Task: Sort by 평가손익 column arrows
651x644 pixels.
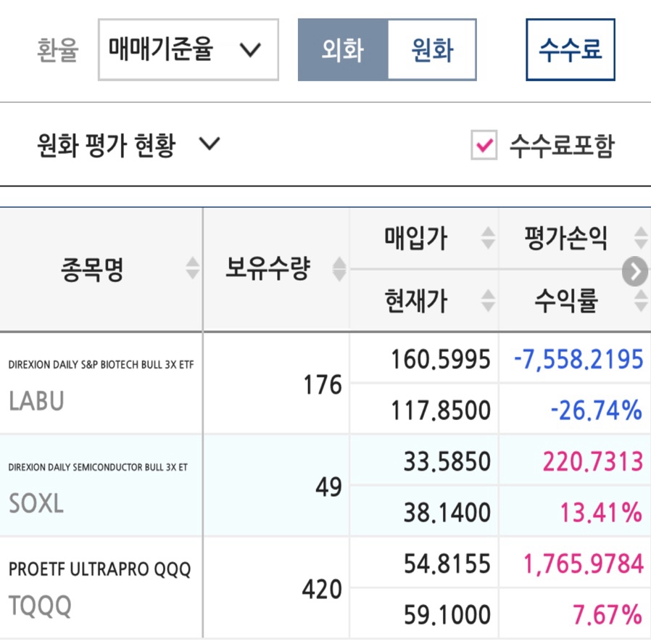Action: pos(642,238)
